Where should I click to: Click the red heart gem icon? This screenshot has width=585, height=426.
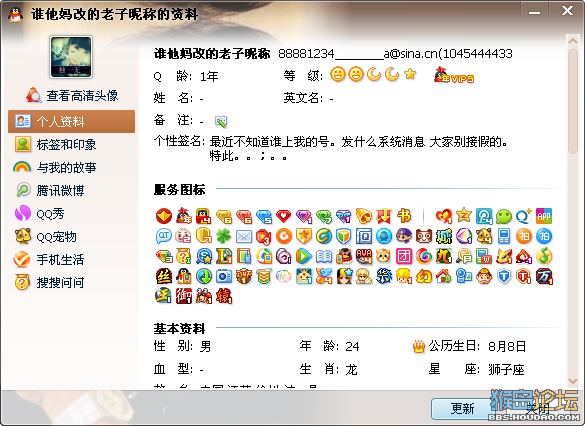pyautogui.click(x=284, y=216)
